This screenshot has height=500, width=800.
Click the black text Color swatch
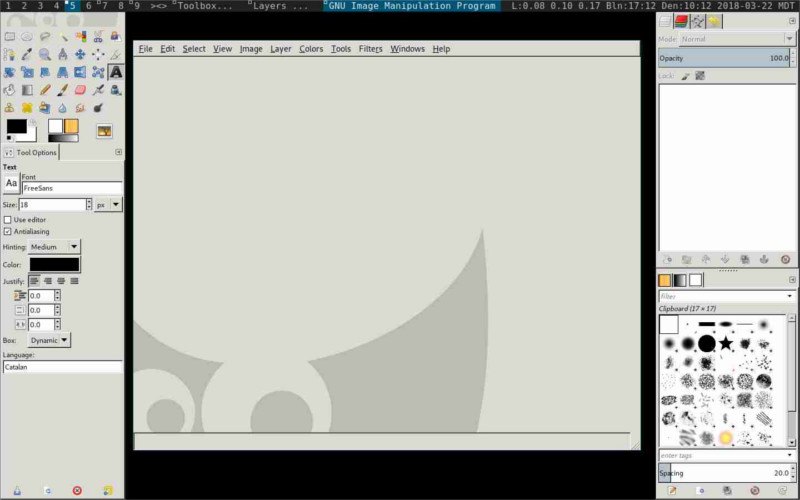point(55,264)
